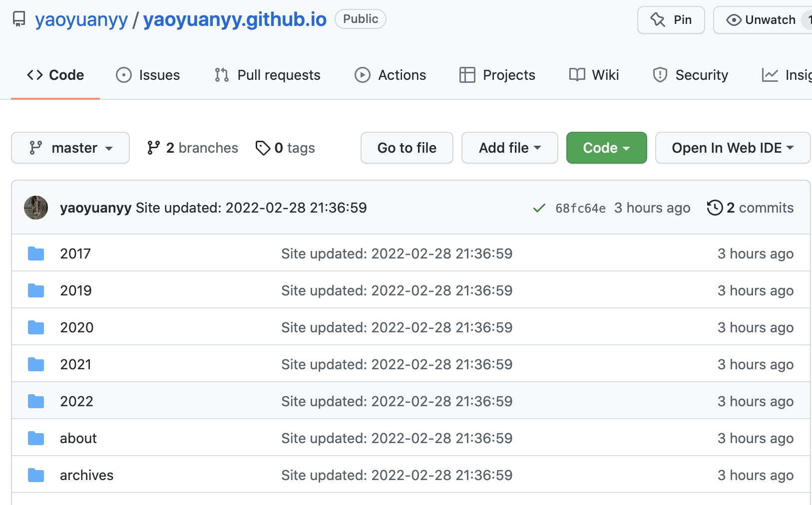This screenshot has width=812, height=505.
Task: Click the folder icon for 2021
Action: click(x=36, y=364)
